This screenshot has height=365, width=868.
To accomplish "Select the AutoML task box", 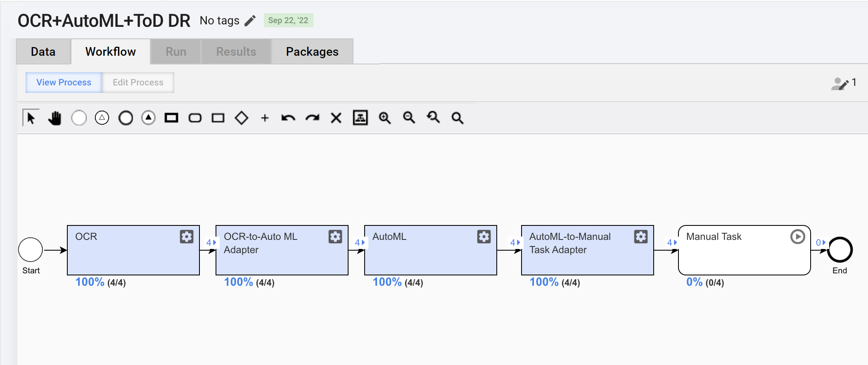I will tap(431, 250).
